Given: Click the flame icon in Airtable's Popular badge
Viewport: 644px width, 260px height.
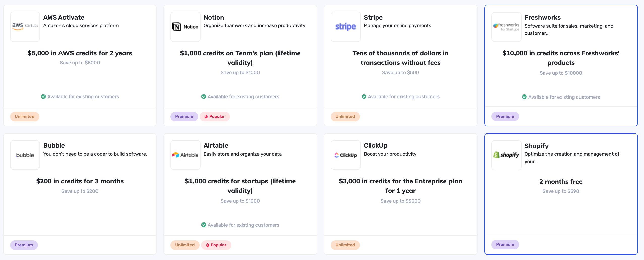Looking at the screenshot, I should click(x=208, y=245).
